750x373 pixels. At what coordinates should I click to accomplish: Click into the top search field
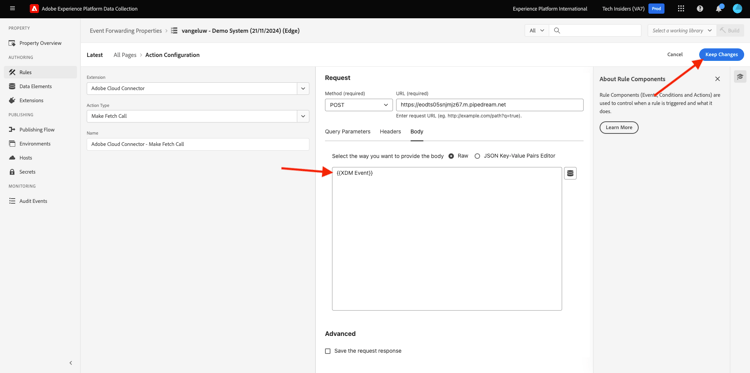tap(595, 31)
